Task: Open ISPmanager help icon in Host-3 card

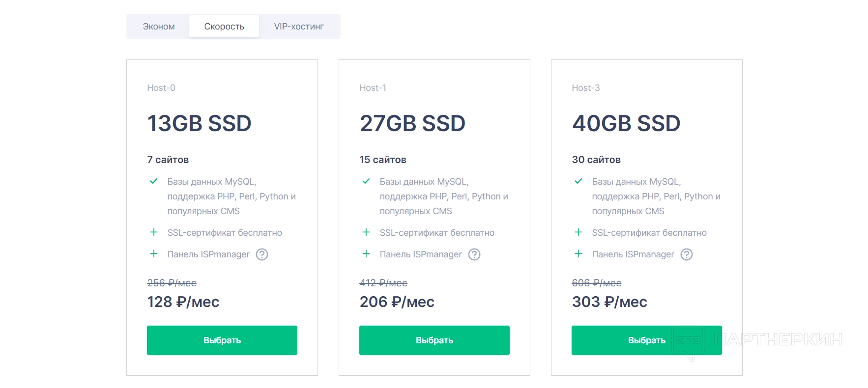Action: [687, 254]
